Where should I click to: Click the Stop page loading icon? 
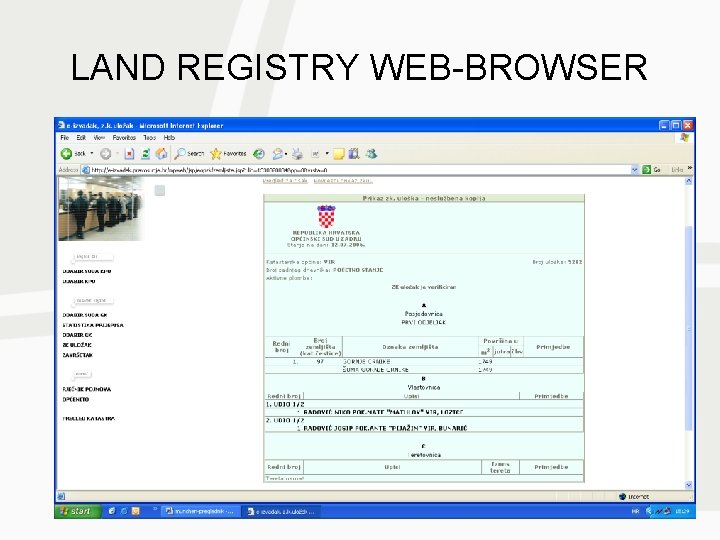point(129,154)
